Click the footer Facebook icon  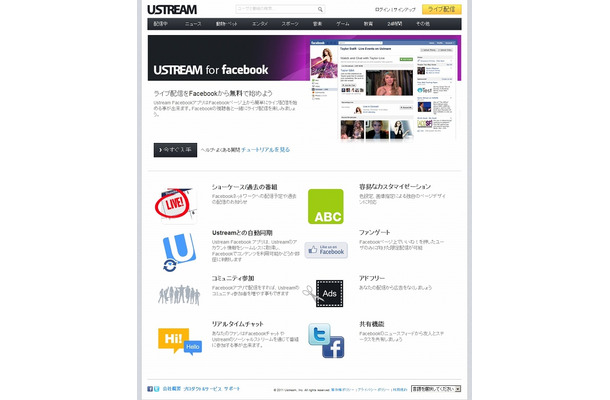point(150,389)
